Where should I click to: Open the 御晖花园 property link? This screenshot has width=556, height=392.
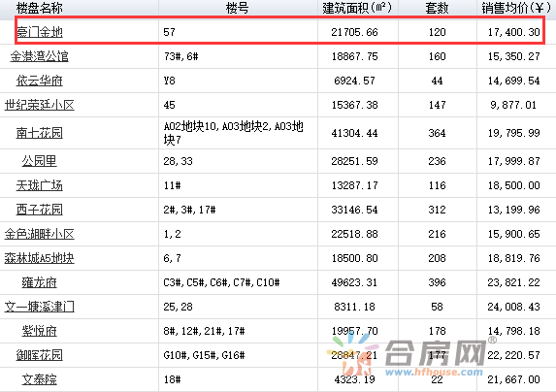point(40,355)
